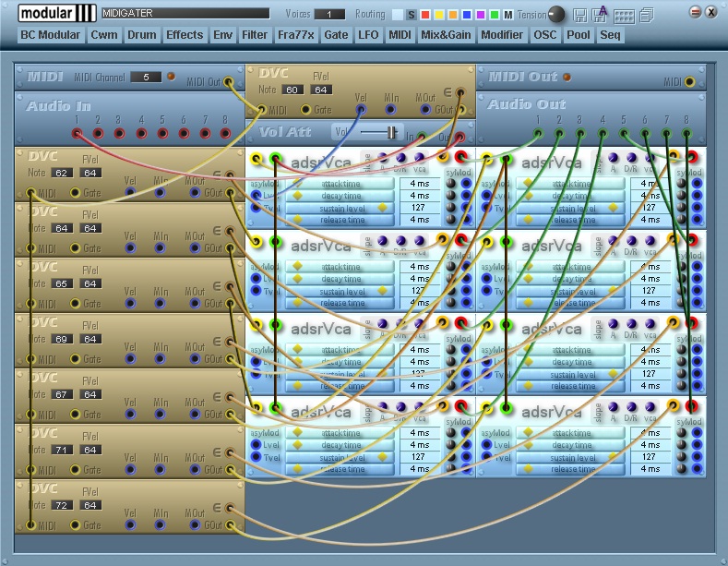728x566 pixels.
Task: Click Audio Out jack number 1
Action: coord(538,134)
